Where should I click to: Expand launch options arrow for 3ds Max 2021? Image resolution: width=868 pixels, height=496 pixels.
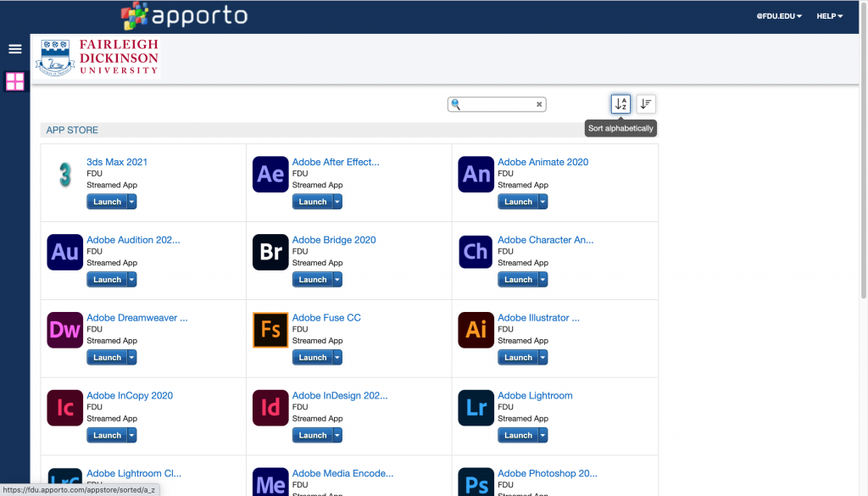131,202
